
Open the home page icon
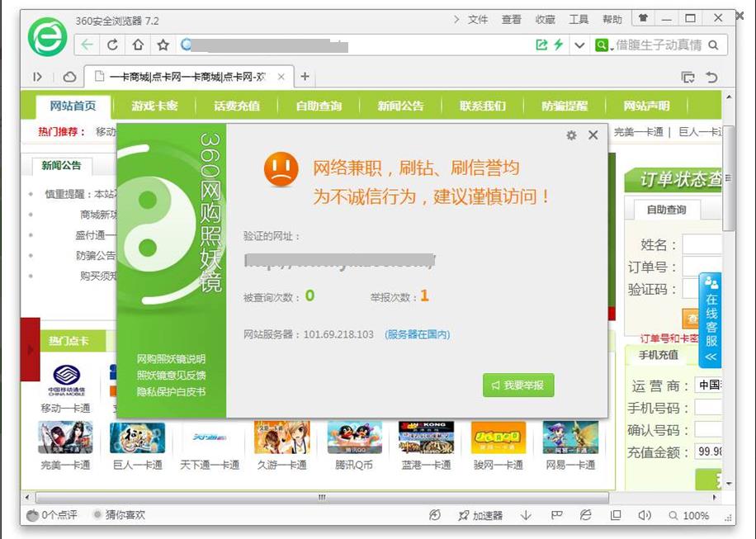138,45
